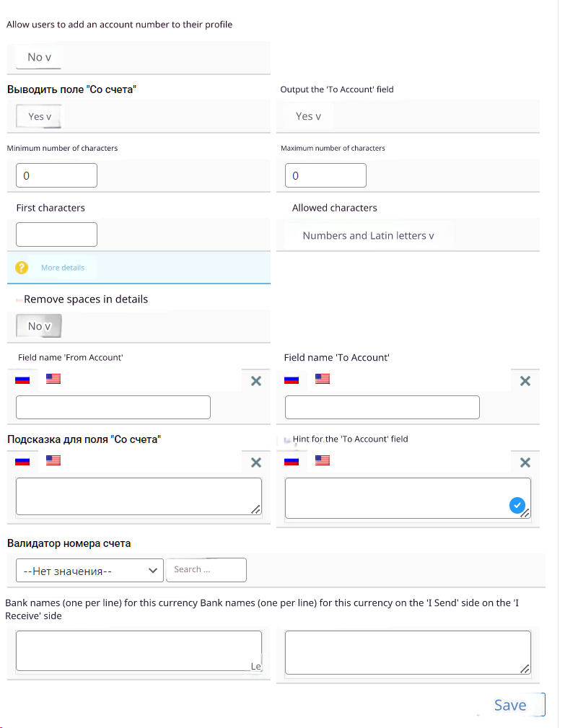The image size is (565, 728).
Task: Click blue checkmark icon in 'To Account' hint
Action: tap(517, 506)
